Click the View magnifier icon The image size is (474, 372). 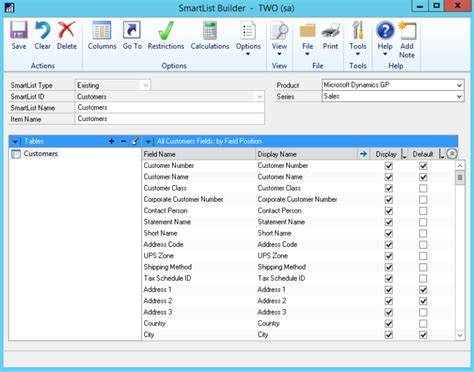pyautogui.click(x=279, y=31)
